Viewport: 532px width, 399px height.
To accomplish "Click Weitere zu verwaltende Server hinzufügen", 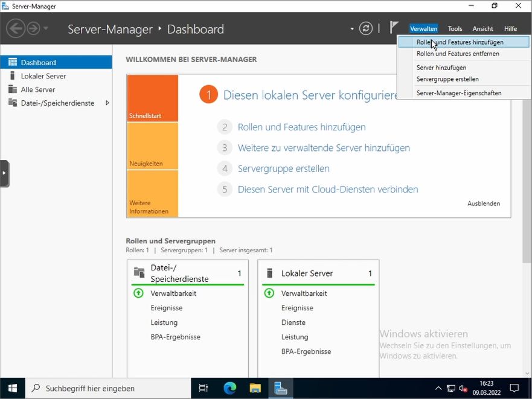I will pos(324,148).
